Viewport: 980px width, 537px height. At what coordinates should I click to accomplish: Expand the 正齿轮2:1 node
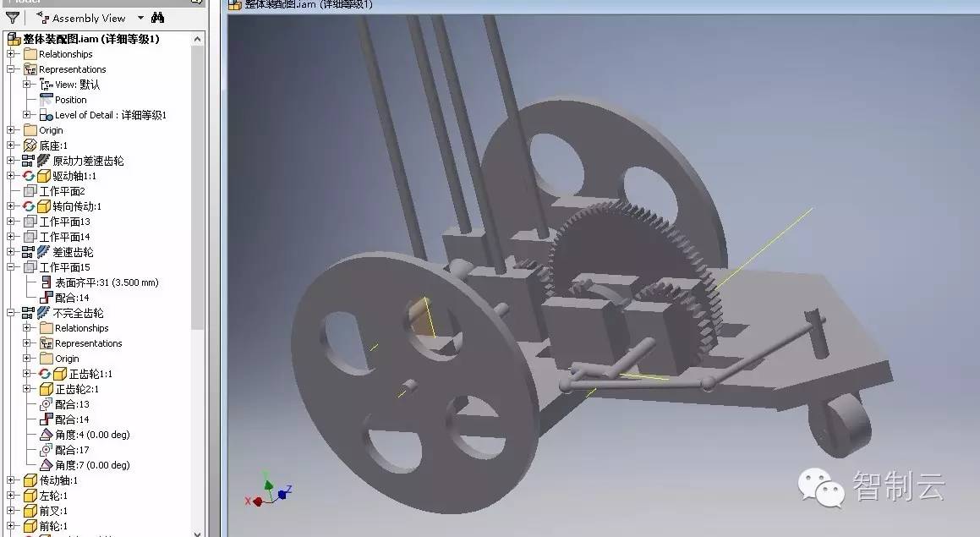tap(27, 389)
